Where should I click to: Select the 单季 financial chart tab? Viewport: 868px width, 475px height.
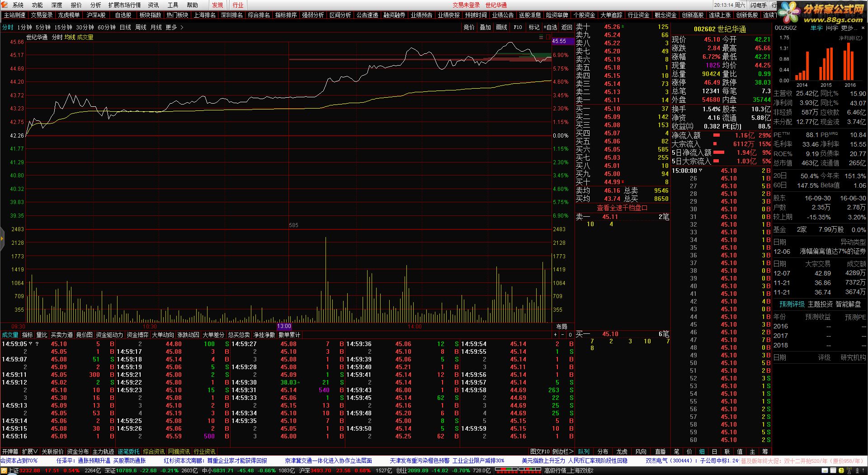[x=816, y=28]
